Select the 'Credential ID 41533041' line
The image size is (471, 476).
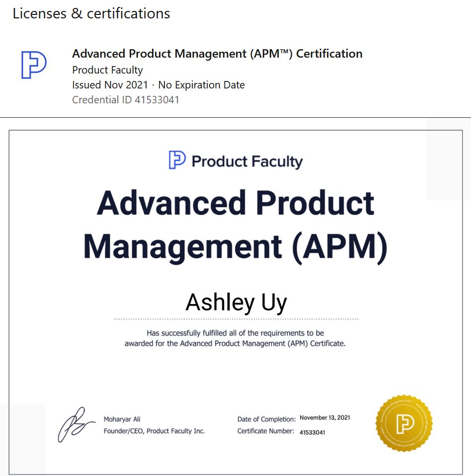point(126,100)
